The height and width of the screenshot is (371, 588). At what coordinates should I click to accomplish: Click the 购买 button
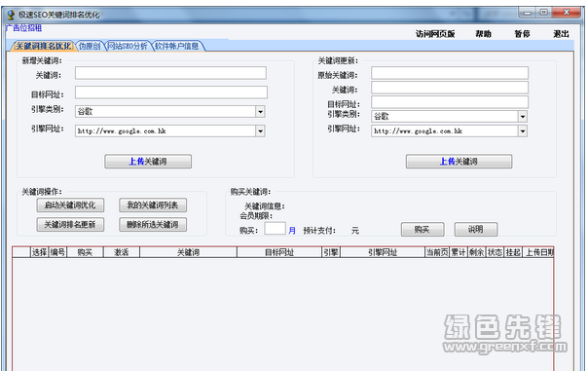point(423,229)
